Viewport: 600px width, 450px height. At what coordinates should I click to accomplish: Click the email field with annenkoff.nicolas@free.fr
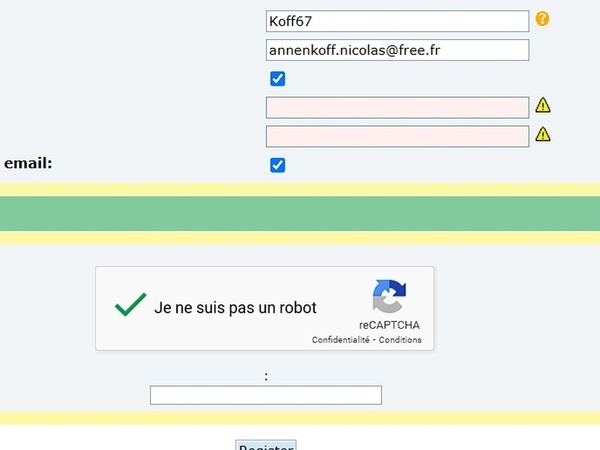pos(397,50)
